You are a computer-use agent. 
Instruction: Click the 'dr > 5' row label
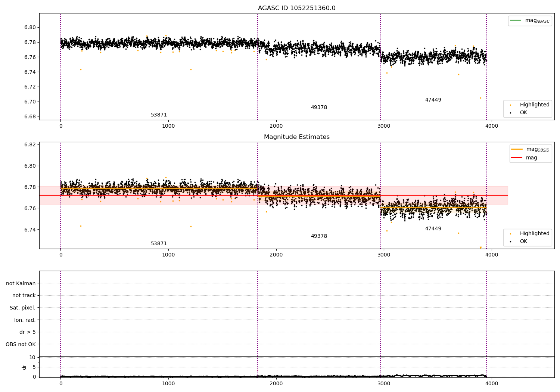tap(28, 332)
